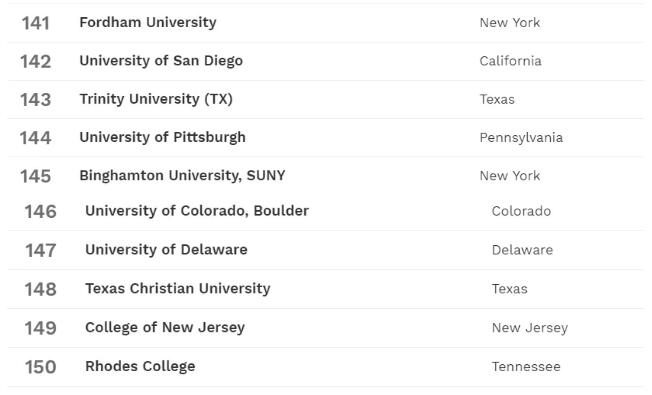652x395 pixels.
Task: Select University of Delaware row
Action: point(166,249)
